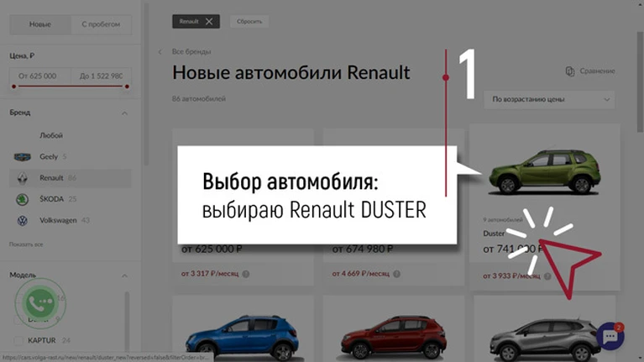Select the Renault brand logo
The width and height of the screenshot is (644, 362).
[22, 178]
